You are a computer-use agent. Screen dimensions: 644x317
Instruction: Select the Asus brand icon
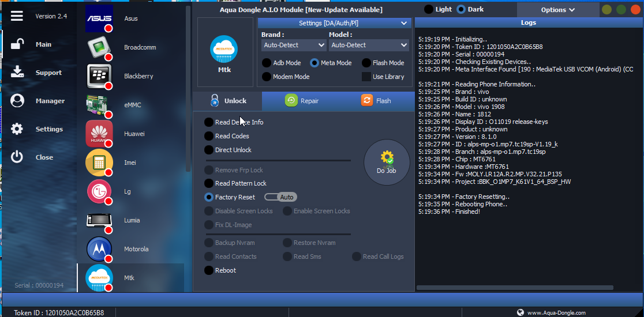tap(99, 18)
